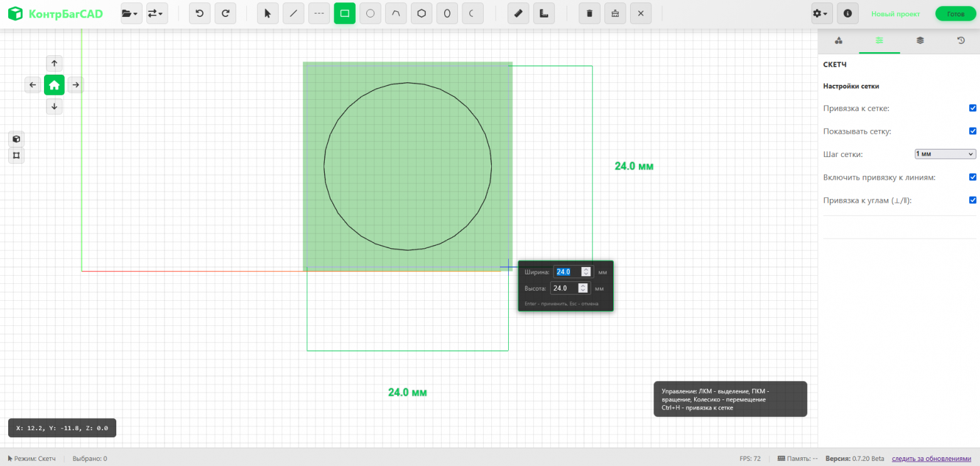Undo the last action
The image size is (980, 466).
tap(200, 13)
